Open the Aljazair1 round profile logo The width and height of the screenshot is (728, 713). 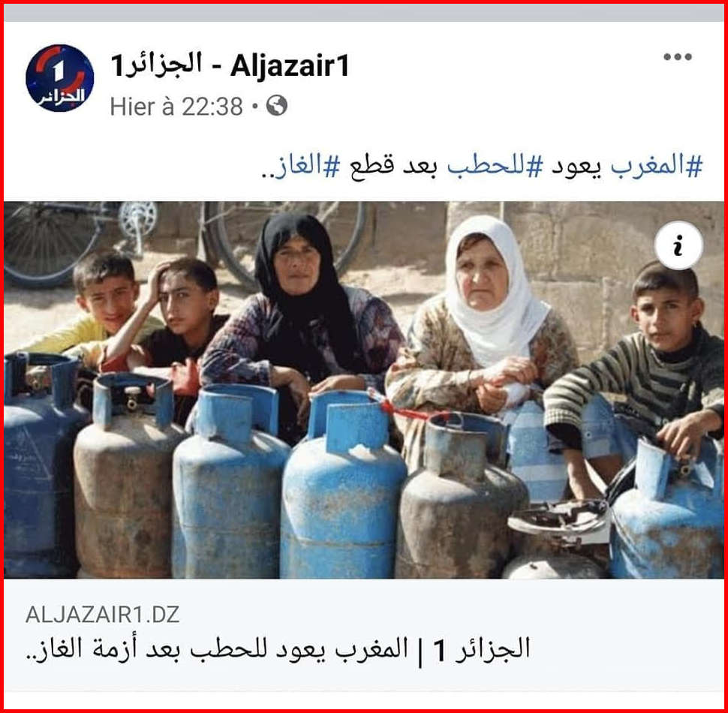click(60, 78)
